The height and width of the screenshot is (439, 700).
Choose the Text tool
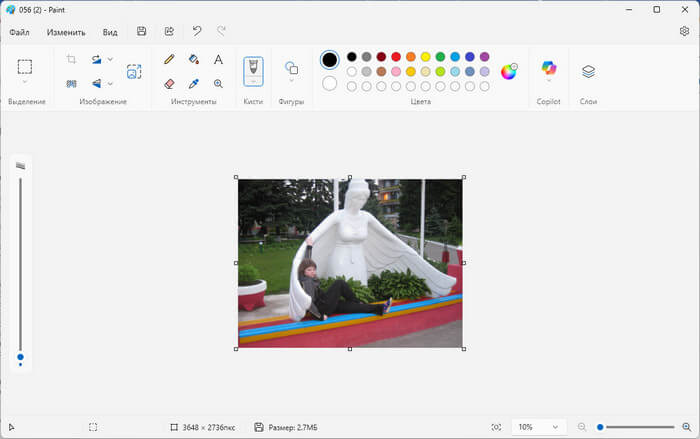pyautogui.click(x=218, y=60)
